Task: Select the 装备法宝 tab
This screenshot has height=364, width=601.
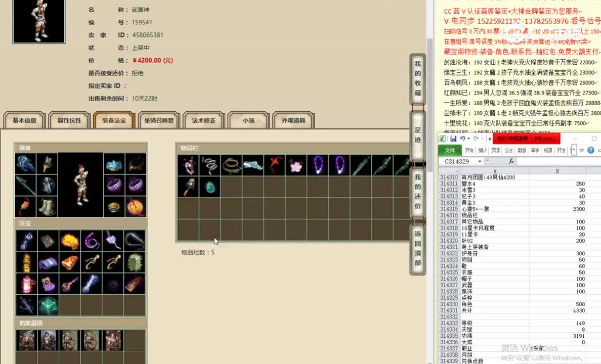Action: click(114, 120)
